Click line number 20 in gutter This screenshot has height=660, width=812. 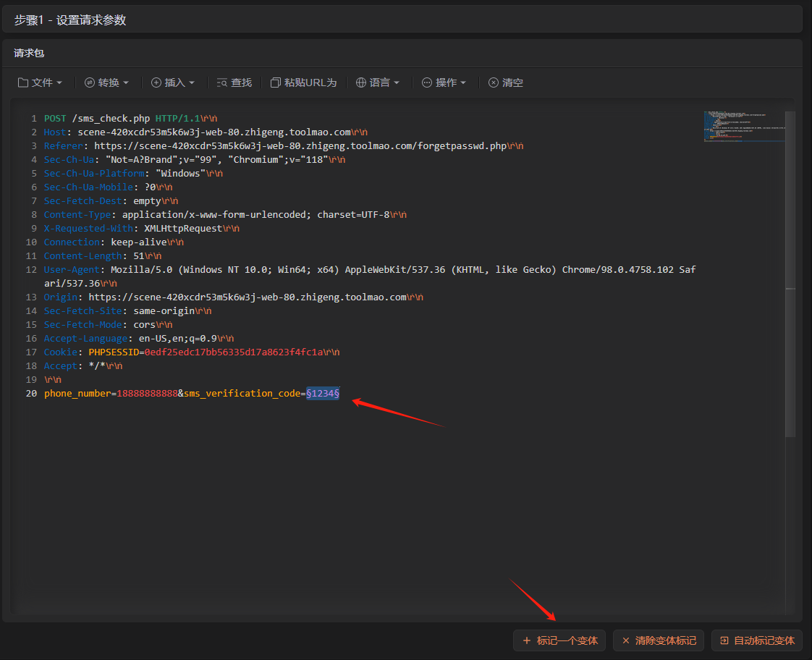pyautogui.click(x=31, y=394)
